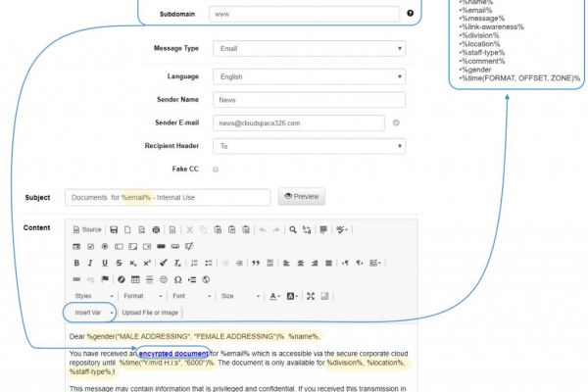Screen dimensions: 588x392
Task: Click the Preview button
Action: (302, 197)
